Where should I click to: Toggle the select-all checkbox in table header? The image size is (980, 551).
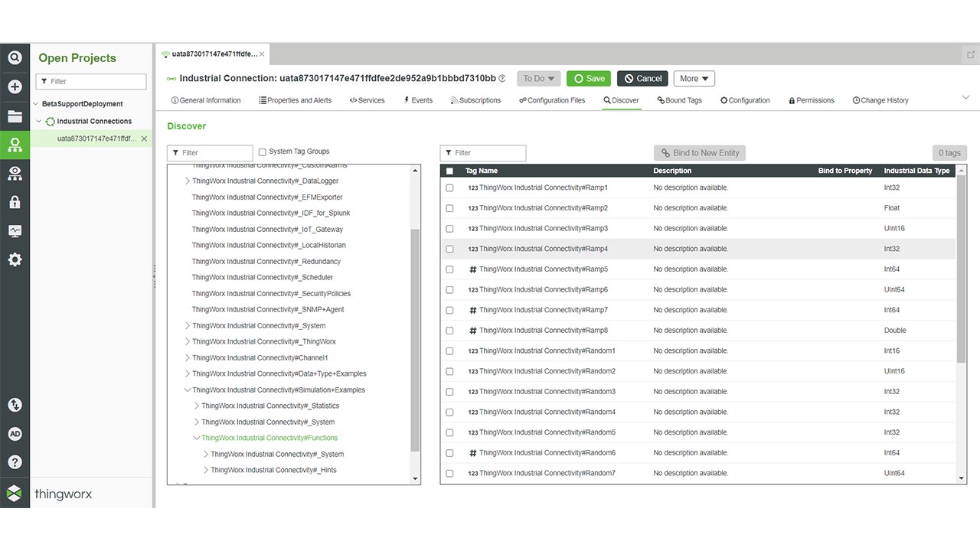[x=449, y=171]
